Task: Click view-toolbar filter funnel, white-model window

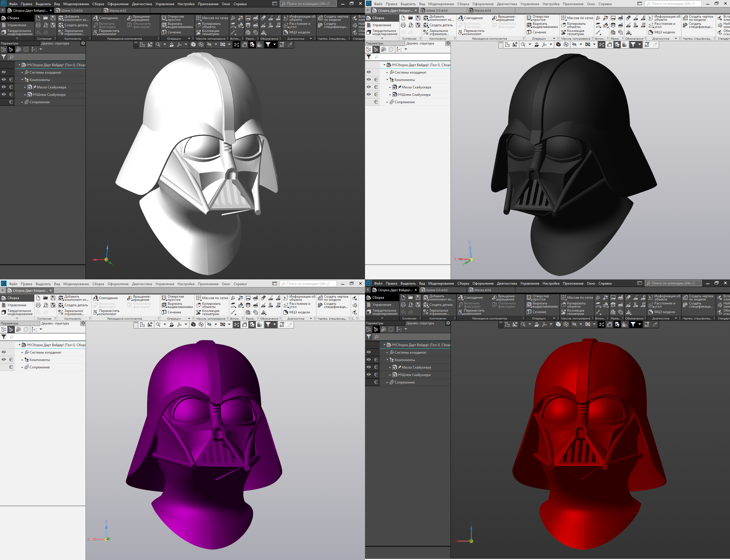Action: [268, 44]
